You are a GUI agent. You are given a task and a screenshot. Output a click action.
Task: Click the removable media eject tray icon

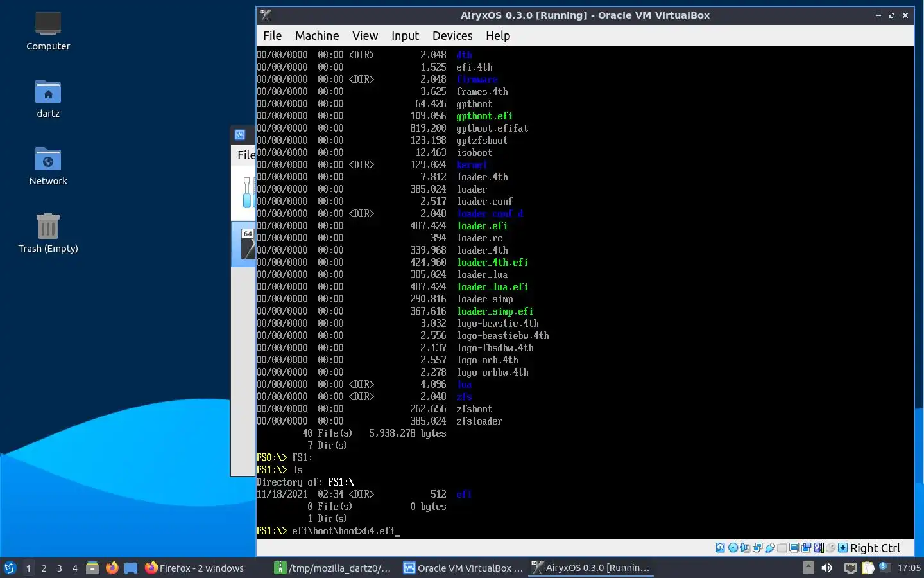pos(809,568)
